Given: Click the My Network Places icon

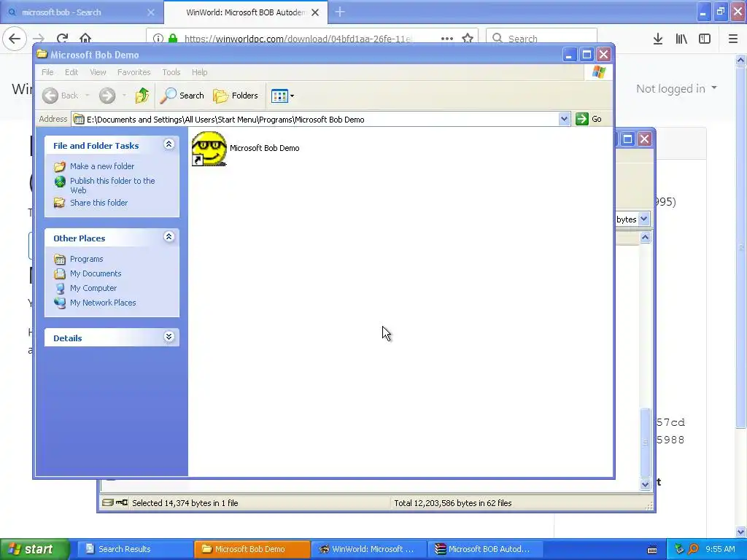Looking at the screenshot, I should [60, 303].
